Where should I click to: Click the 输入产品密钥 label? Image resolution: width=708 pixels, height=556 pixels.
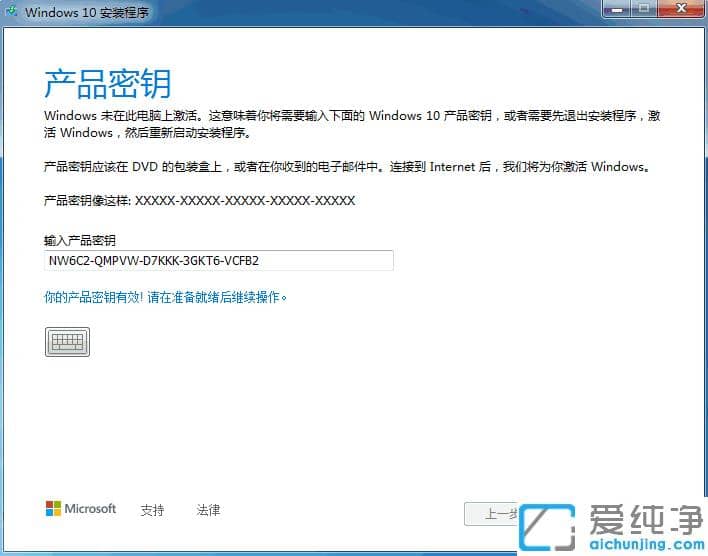[79, 240]
